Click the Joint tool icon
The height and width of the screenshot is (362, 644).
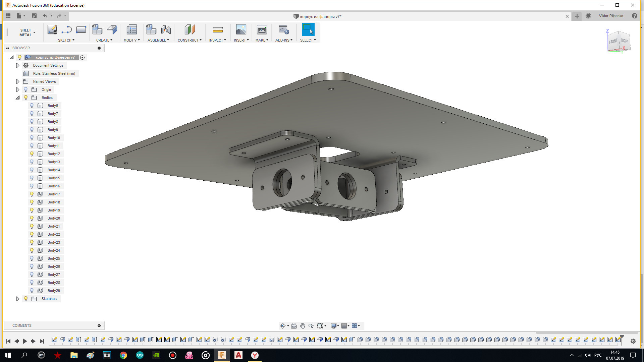[166, 29]
